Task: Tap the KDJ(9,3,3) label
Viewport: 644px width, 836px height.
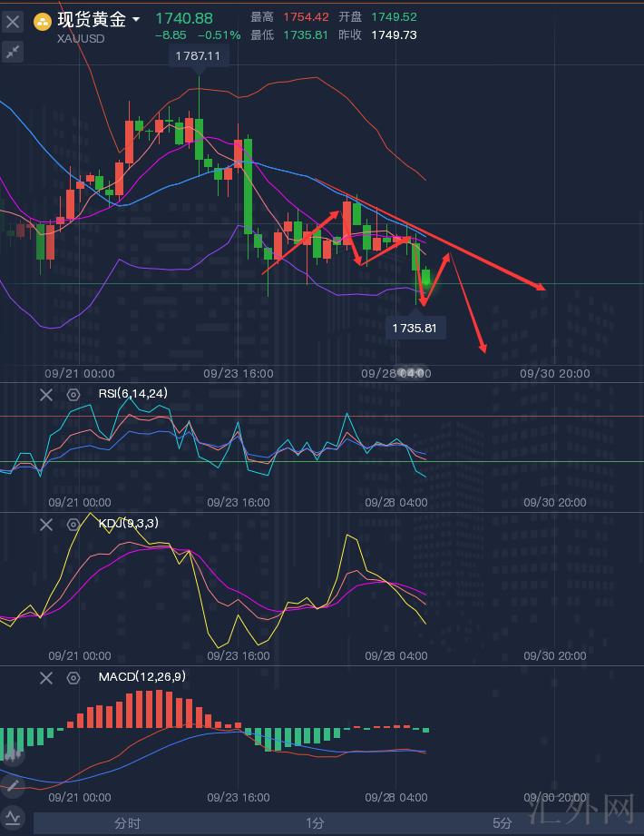Action: coord(129,523)
